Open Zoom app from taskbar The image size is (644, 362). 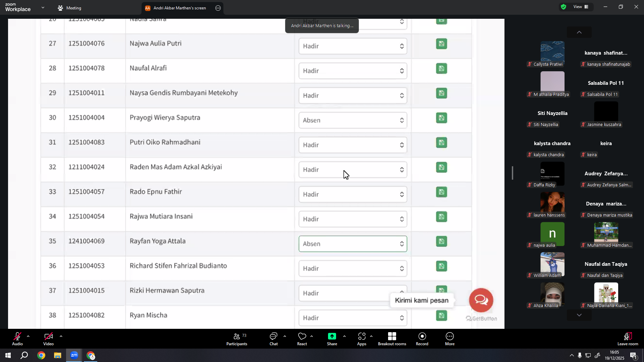point(74,355)
